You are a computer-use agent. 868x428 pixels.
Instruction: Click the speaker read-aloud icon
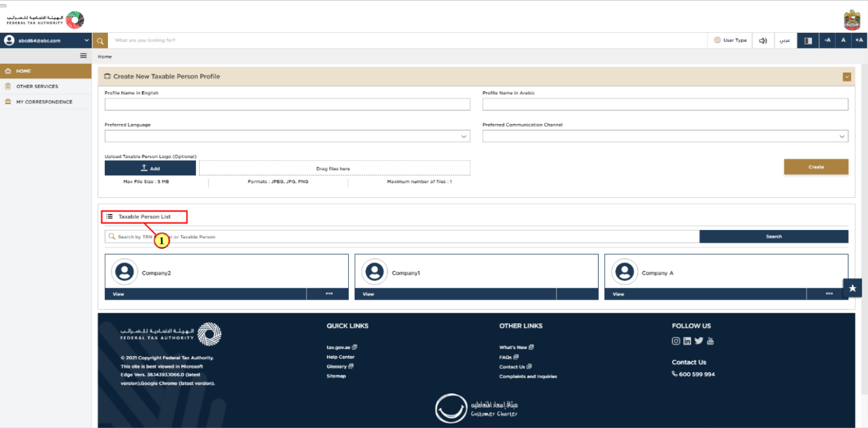point(763,40)
